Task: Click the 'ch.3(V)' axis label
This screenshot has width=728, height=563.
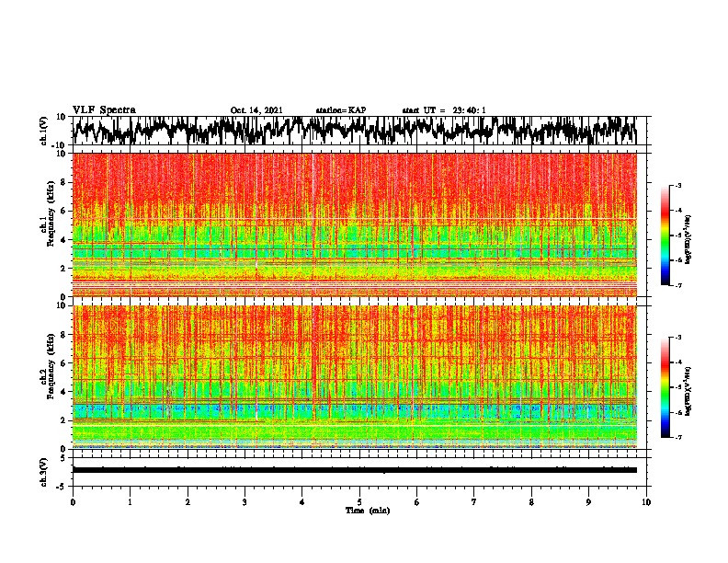Action: point(44,472)
